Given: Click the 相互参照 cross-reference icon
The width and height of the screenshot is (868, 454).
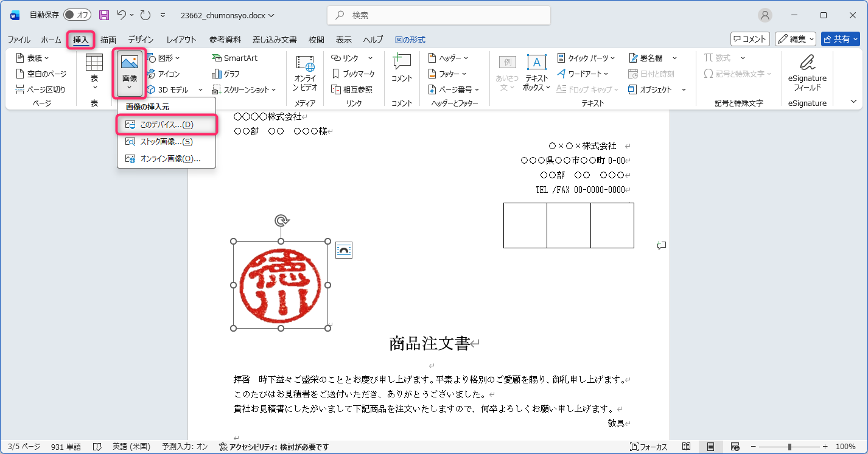Looking at the screenshot, I should click(x=336, y=89).
